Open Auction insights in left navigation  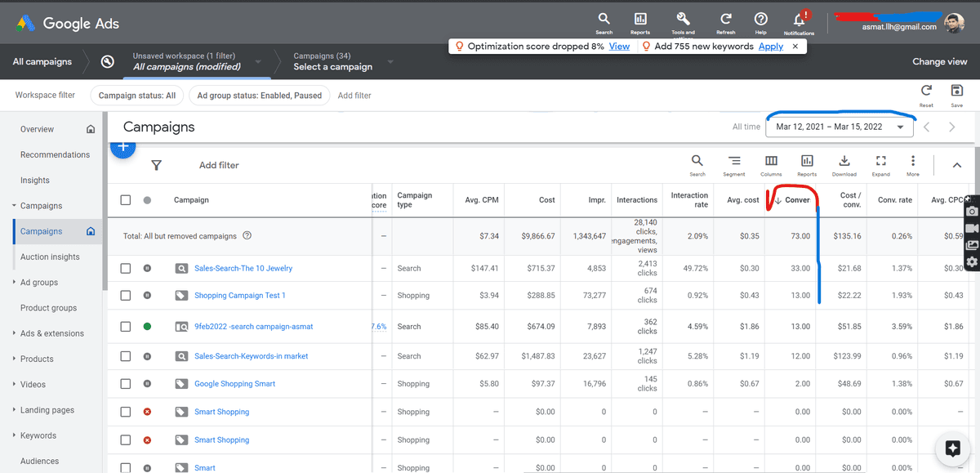click(x=50, y=257)
